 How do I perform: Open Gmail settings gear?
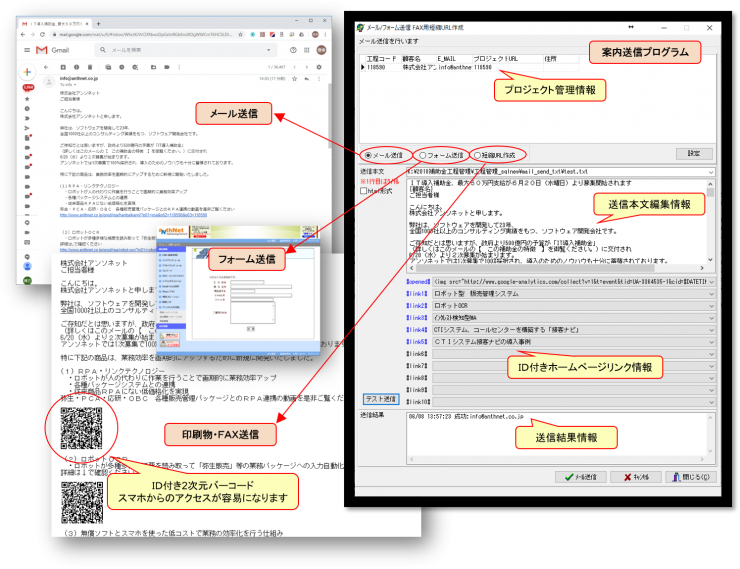(319, 67)
